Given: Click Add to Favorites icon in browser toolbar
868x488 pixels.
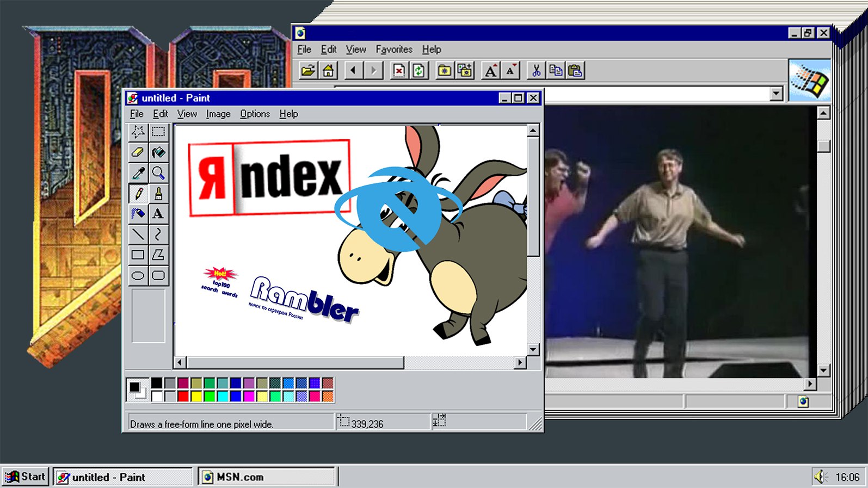Looking at the screenshot, I should pyautogui.click(x=465, y=71).
